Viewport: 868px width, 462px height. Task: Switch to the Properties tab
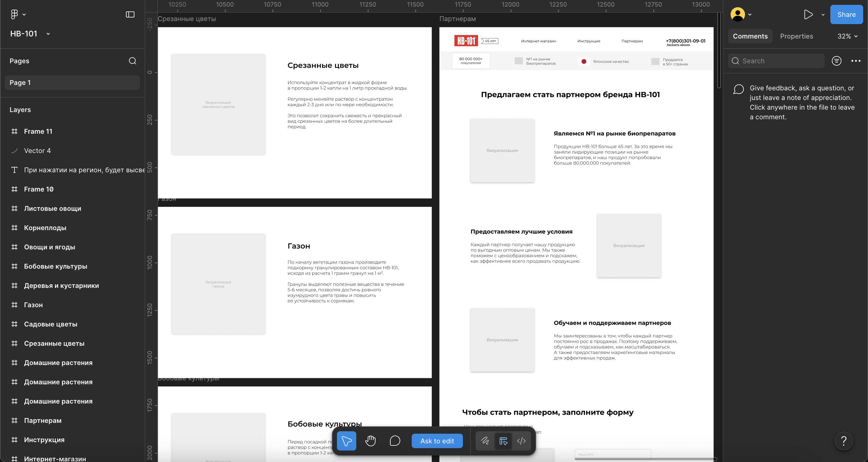point(797,36)
